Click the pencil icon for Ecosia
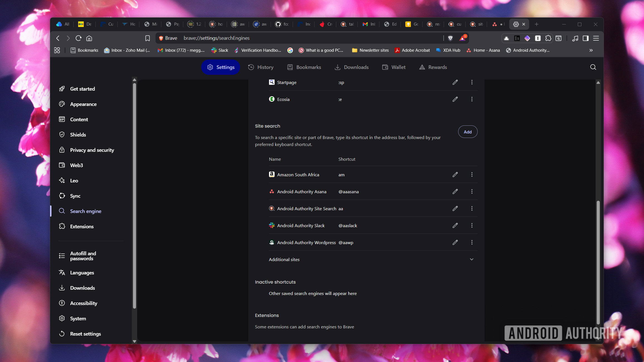 [455, 99]
